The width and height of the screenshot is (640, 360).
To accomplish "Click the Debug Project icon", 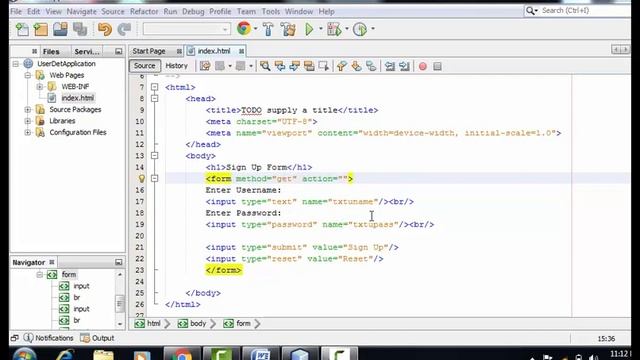I will (x=334, y=29).
